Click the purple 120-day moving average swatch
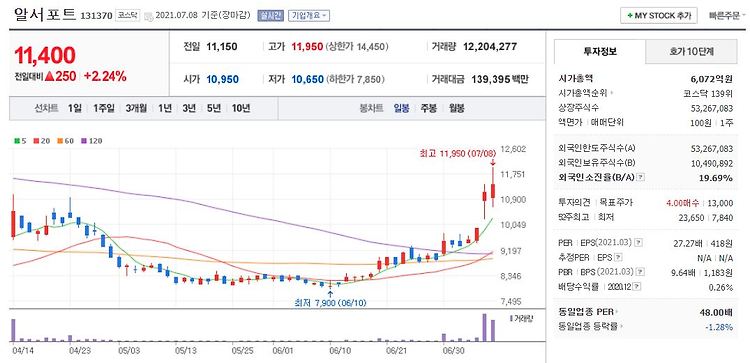Image resolution: width=750 pixels, height=363 pixels. (x=85, y=141)
